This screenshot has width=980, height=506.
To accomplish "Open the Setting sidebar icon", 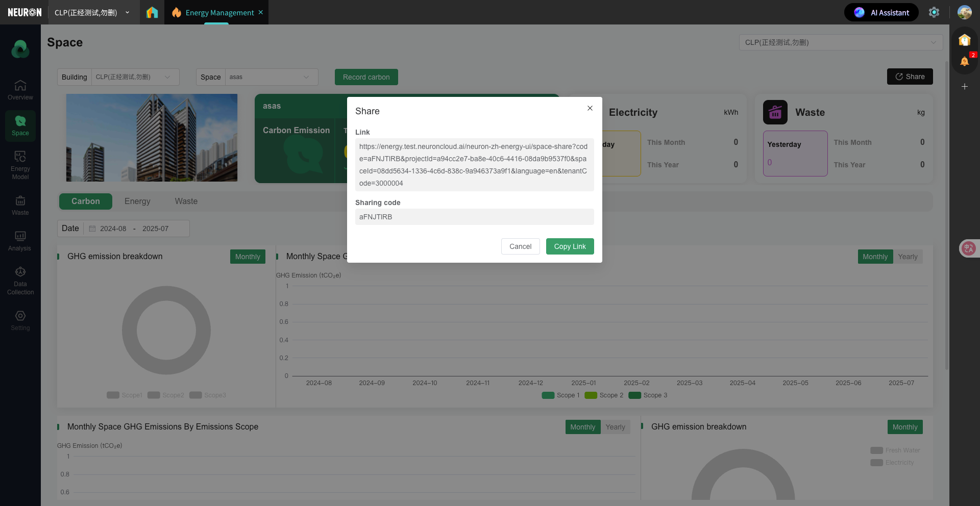I will [x=20, y=320].
